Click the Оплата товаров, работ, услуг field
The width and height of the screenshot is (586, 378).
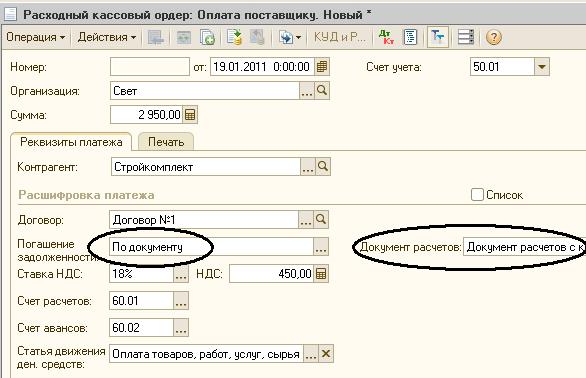tap(206, 354)
